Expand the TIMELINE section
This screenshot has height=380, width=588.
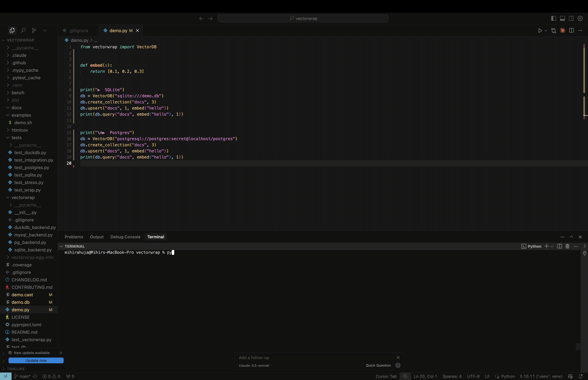point(16,369)
